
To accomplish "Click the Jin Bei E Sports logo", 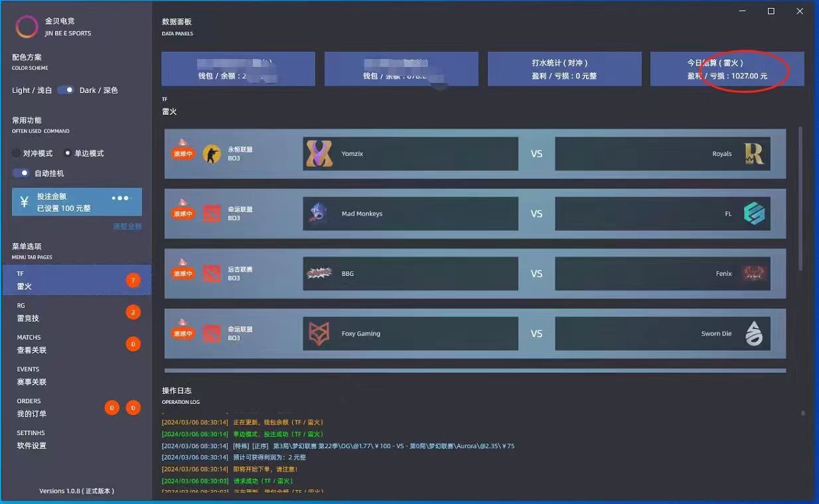I will tap(27, 27).
